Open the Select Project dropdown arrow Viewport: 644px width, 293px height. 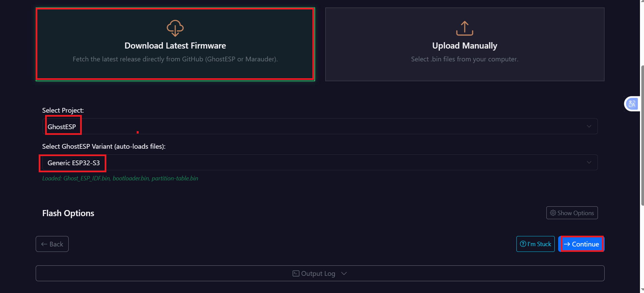(589, 126)
